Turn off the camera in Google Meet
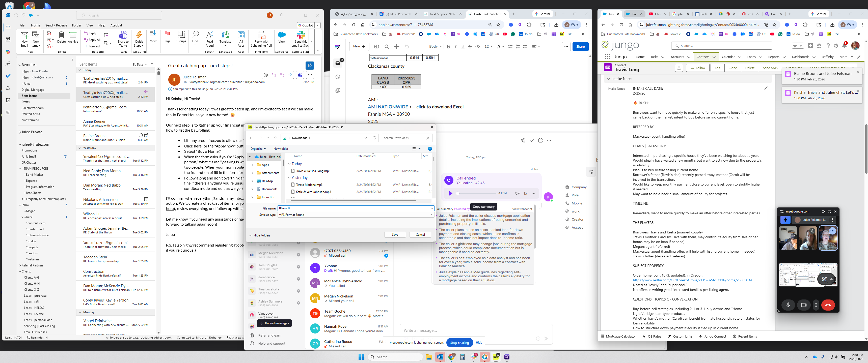Image resolution: width=868 pixels, height=363 pixels. 804,305
